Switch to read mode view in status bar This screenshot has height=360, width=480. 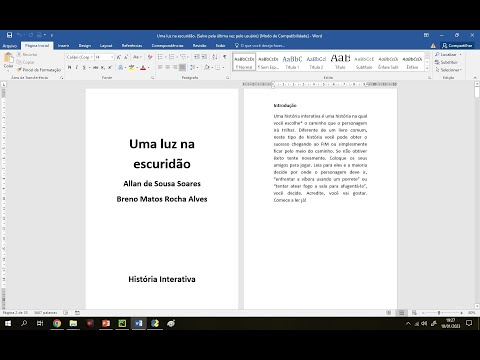pos(389,313)
